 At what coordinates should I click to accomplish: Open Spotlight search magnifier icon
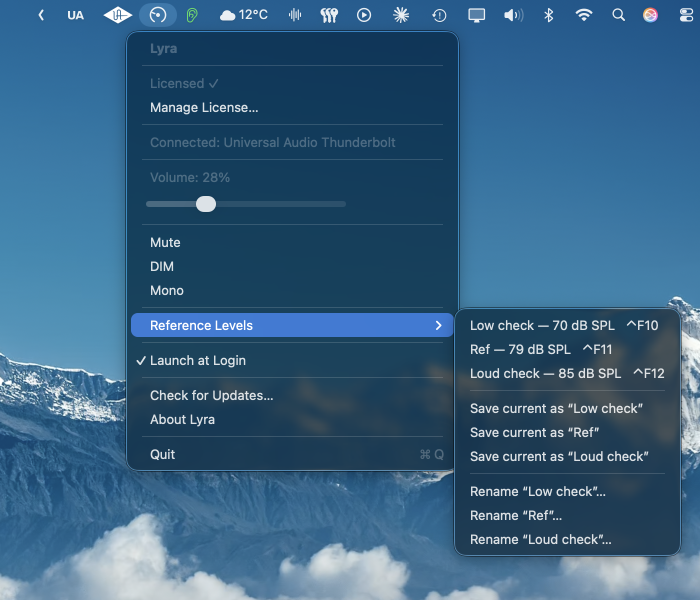point(618,15)
